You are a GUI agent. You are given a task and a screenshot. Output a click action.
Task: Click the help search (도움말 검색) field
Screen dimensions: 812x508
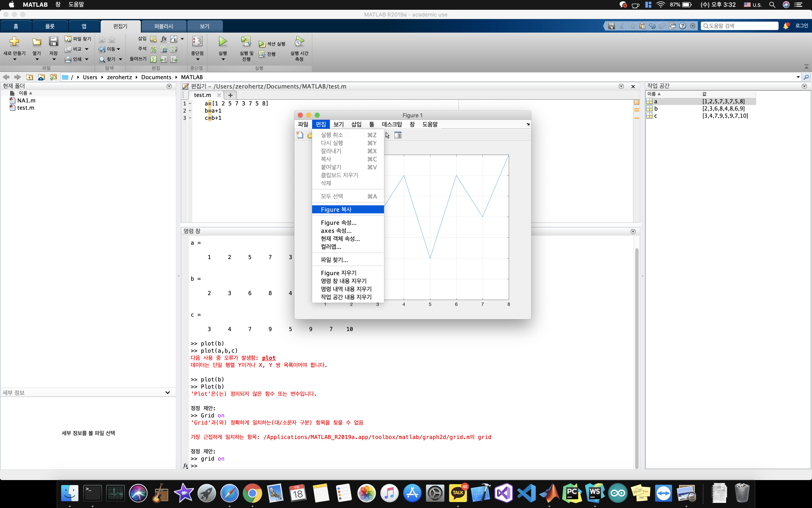(x=739, y=26)
